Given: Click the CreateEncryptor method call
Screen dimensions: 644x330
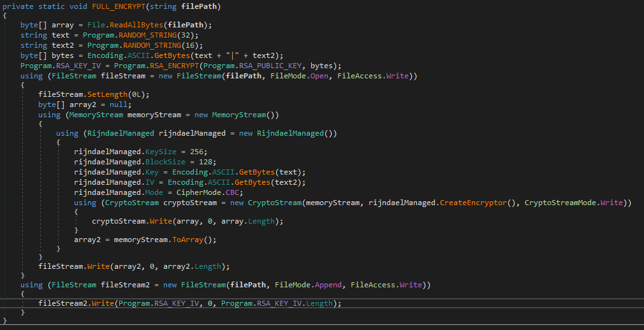Looking at the screenshot, I should coord(474,203).
